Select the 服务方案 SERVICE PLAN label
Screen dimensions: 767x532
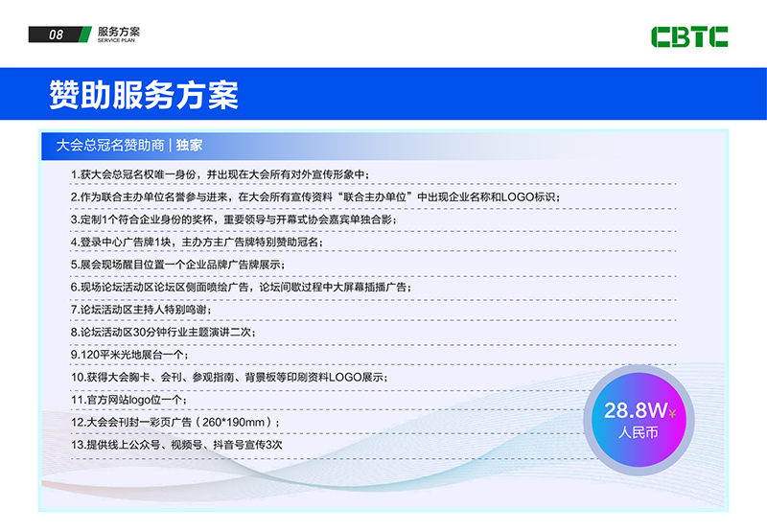[x=118, y=35]
